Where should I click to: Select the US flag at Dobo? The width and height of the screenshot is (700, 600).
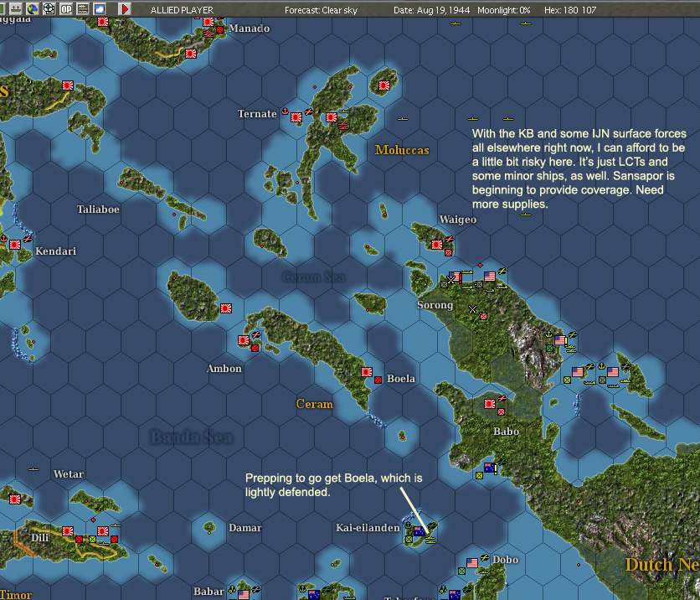[x=472, y=563]
